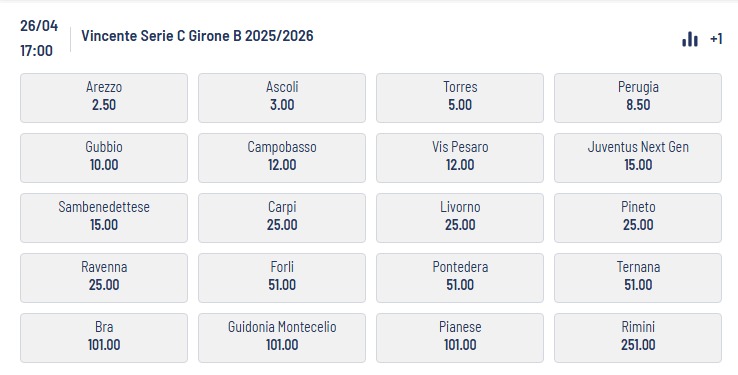Bet on Torres at 5.00

click(460, 98)
